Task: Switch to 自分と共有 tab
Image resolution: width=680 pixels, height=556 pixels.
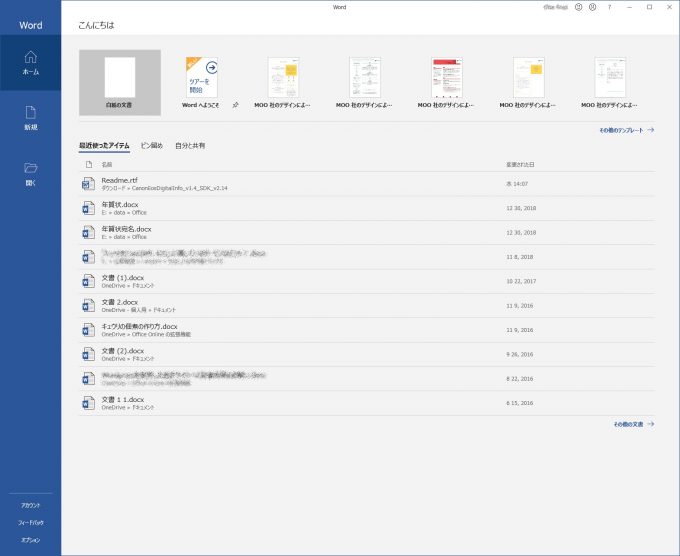Action: tap(190, 146)
